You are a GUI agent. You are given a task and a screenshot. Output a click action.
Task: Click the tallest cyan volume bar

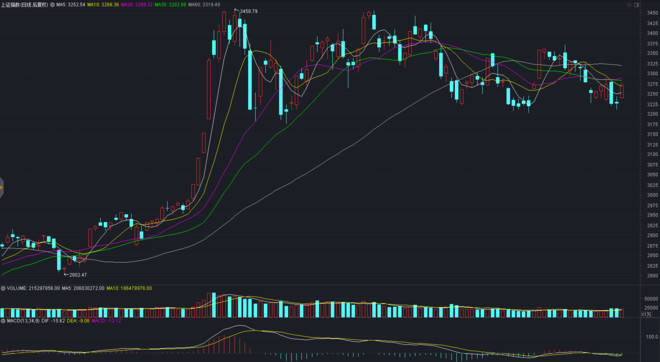[x=214, y=305]
